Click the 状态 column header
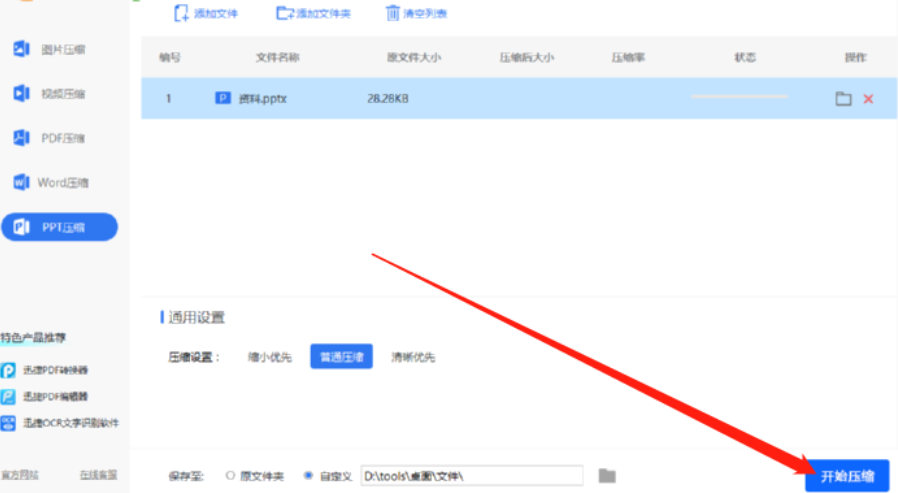Image resolution: width=898 pixels, height=493 pixels. point(745,57)
